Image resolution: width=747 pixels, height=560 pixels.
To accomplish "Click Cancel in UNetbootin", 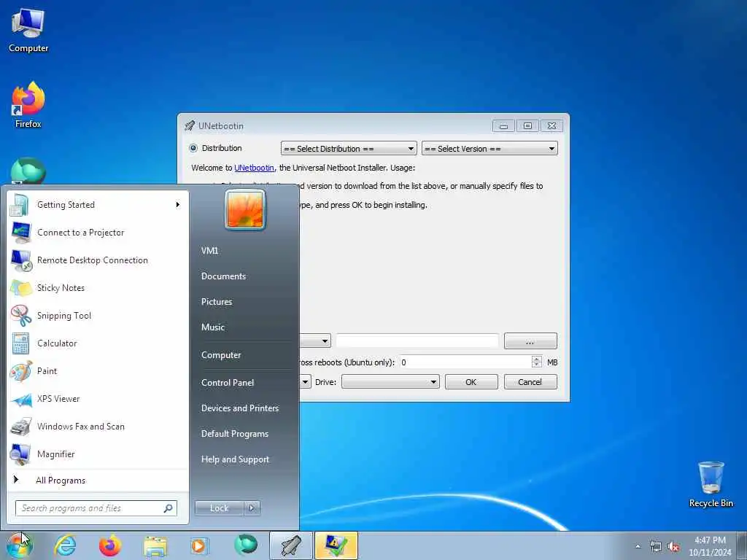I will (x=530, y=382).
